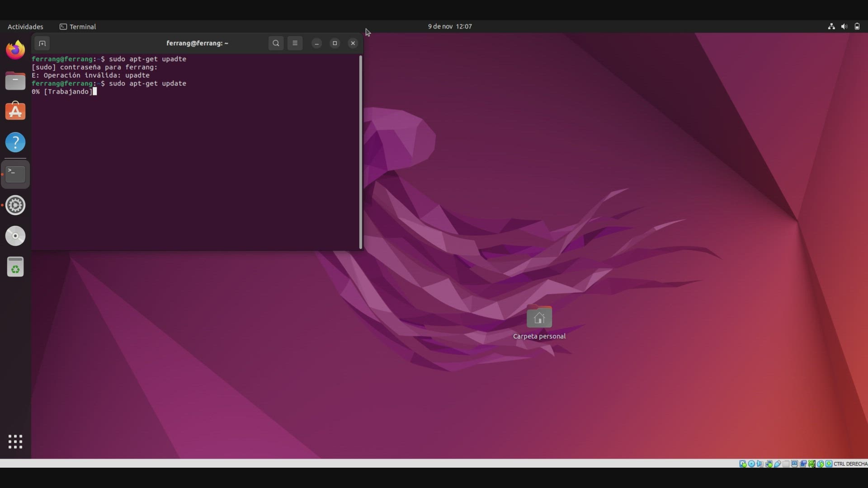The image size is (868, 488).
Task: Click the VirtualBox CPU status icon
Action: tap(812, 464)
